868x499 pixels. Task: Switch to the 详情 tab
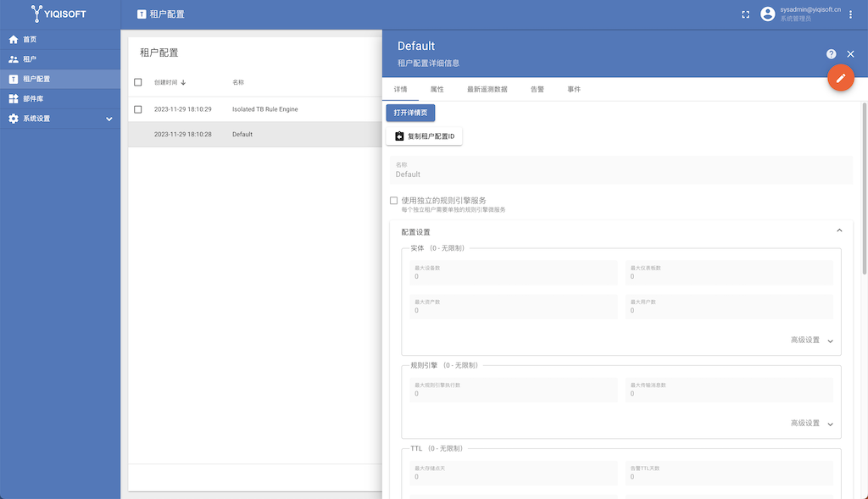[x=400, y=89]
